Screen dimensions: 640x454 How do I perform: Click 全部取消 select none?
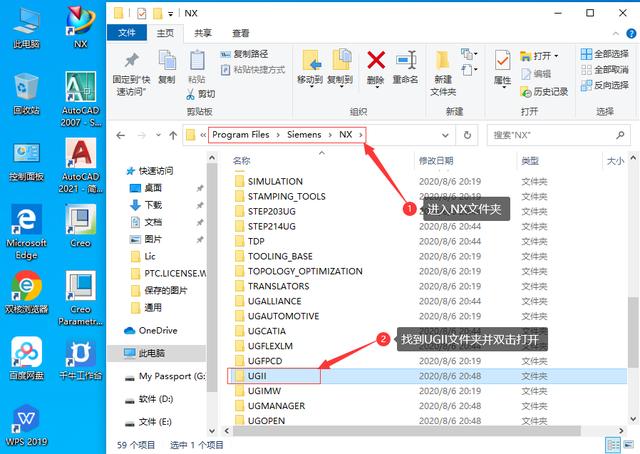point(604,70)
